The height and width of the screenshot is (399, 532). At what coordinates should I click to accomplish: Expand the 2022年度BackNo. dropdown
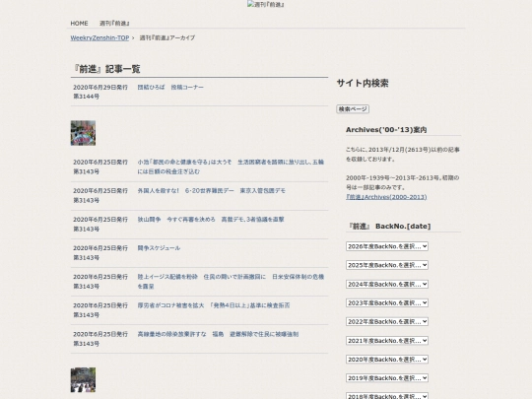click(387, 321)
